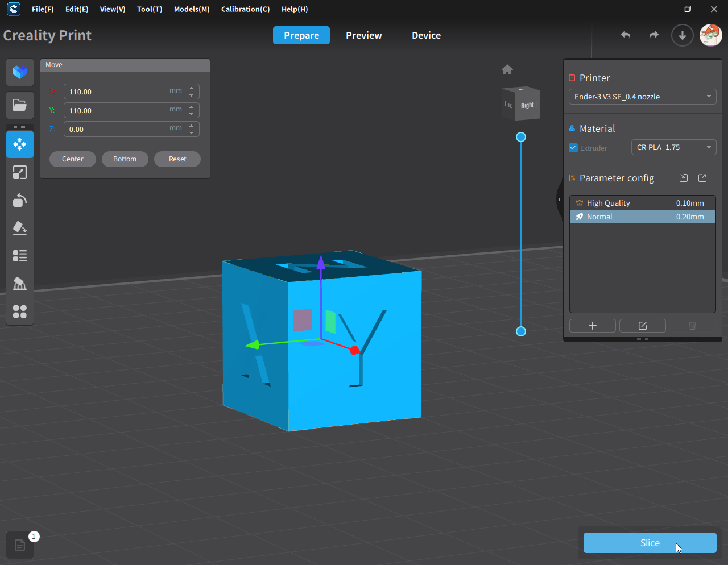Select the Scale tool icon
This screenshot has height=565, width=728.
(20, 172)
